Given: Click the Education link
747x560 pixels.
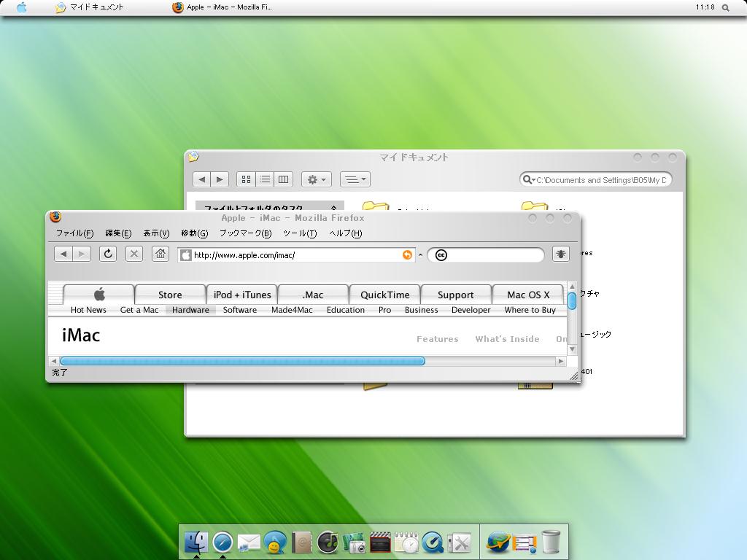Looking at the screenshot, I should pyautogui.click(x=345, y=310).
